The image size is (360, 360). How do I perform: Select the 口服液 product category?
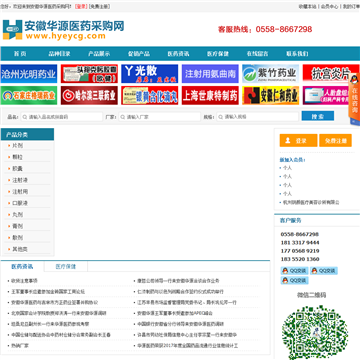pyautogui.click(x=20, y=203)
